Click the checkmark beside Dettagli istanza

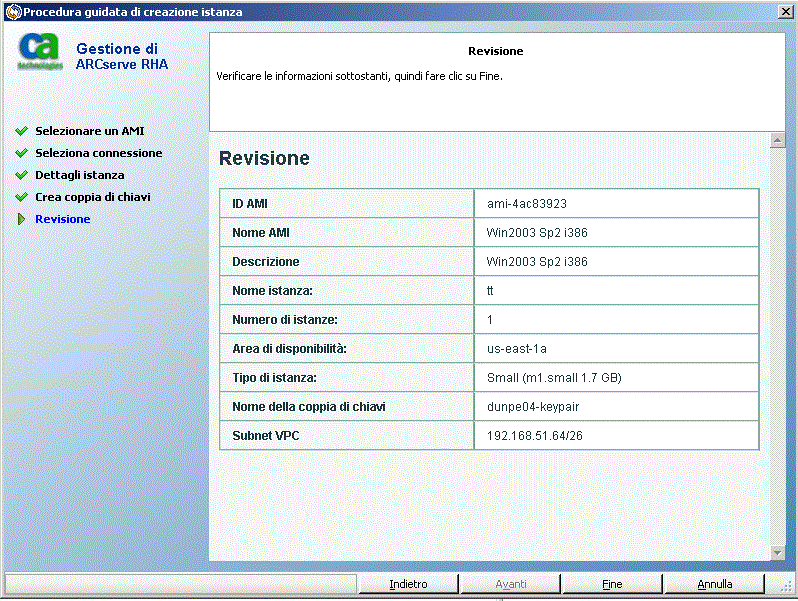21,175
